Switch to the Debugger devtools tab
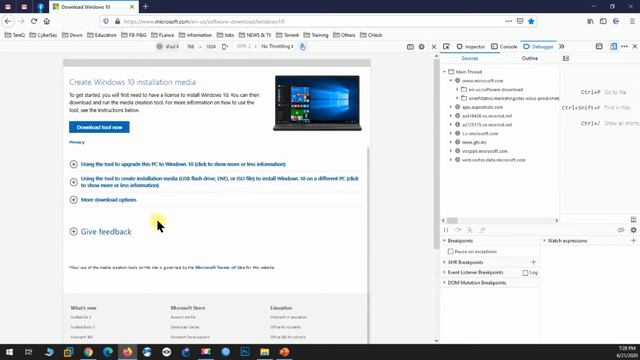Viewport: 640px width, 360px height. [538, 47]
